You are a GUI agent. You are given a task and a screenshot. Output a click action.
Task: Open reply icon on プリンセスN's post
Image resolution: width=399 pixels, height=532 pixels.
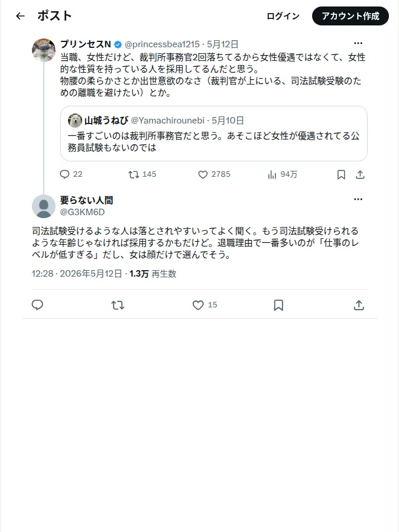tap(64, 174)
